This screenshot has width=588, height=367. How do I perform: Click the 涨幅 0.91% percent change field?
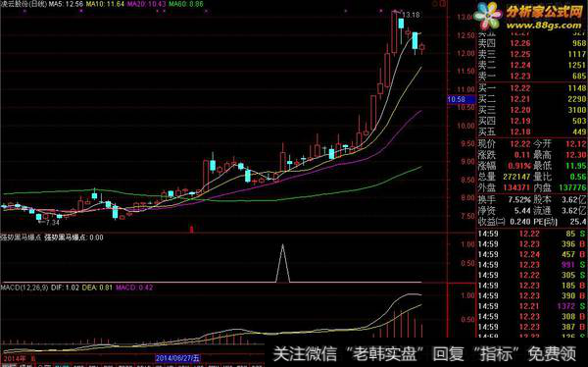[504, 166]
